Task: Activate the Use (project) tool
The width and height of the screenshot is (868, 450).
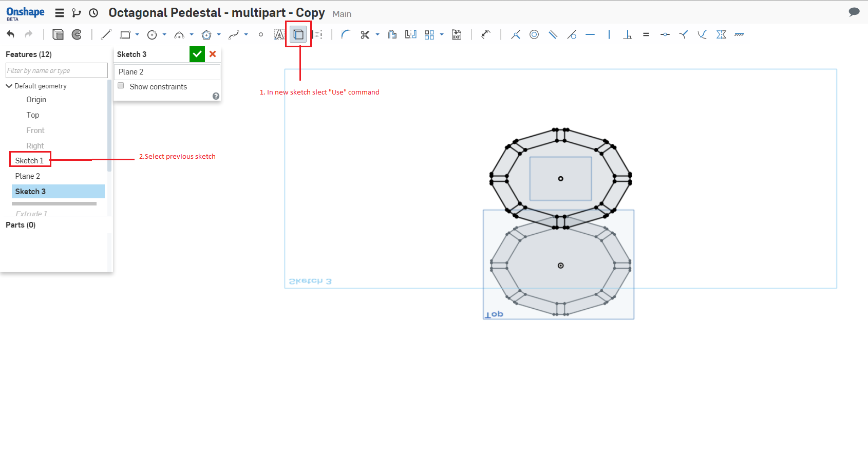Action: (298, 34)
